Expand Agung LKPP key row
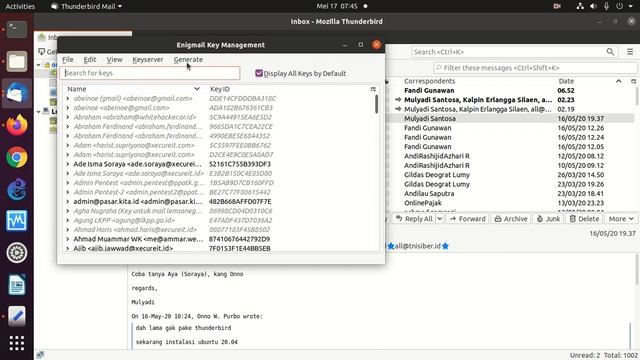Screen dimensions: 640x360 [68, 220]
